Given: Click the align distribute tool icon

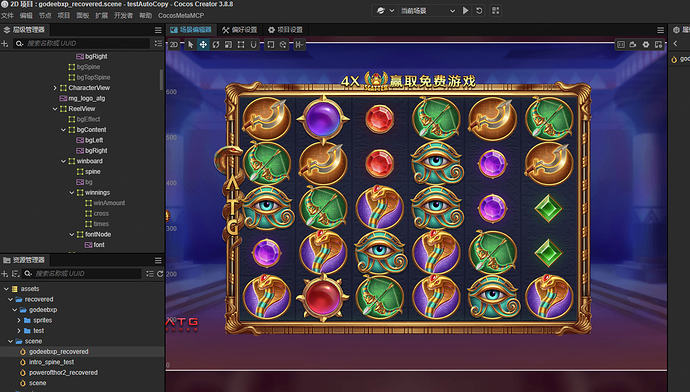Looking at the screenshot, I should (x=299, y=44).
